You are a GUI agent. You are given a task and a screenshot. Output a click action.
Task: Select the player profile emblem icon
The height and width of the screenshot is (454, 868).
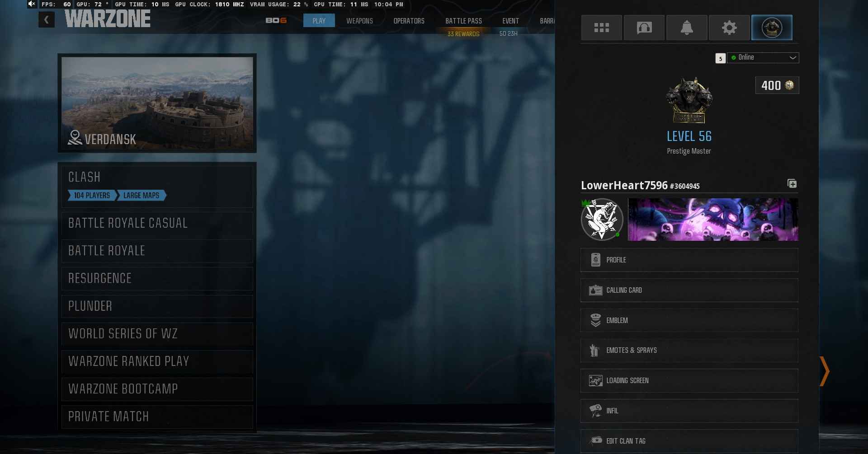771,28
